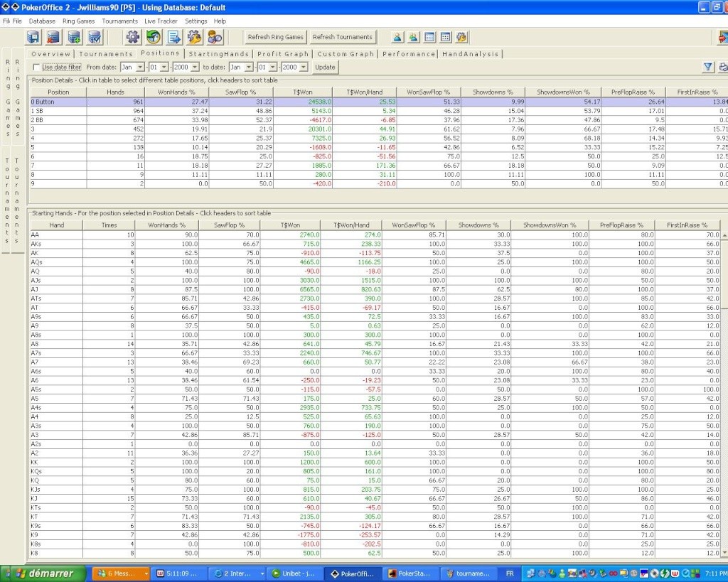The height and width of the screenshot is (582, 728).
Task: Open the to date year dropdown
Action: point(304,68)
